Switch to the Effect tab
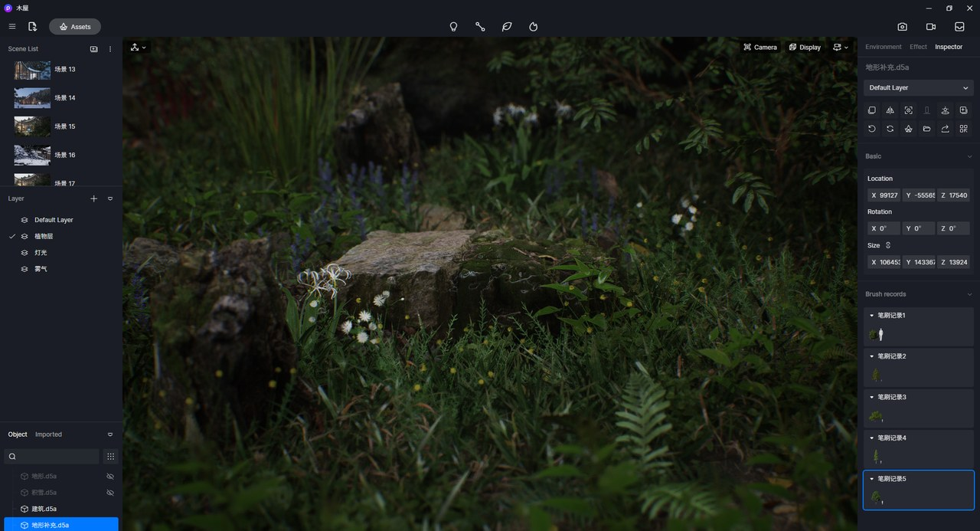 coord(918,47)
